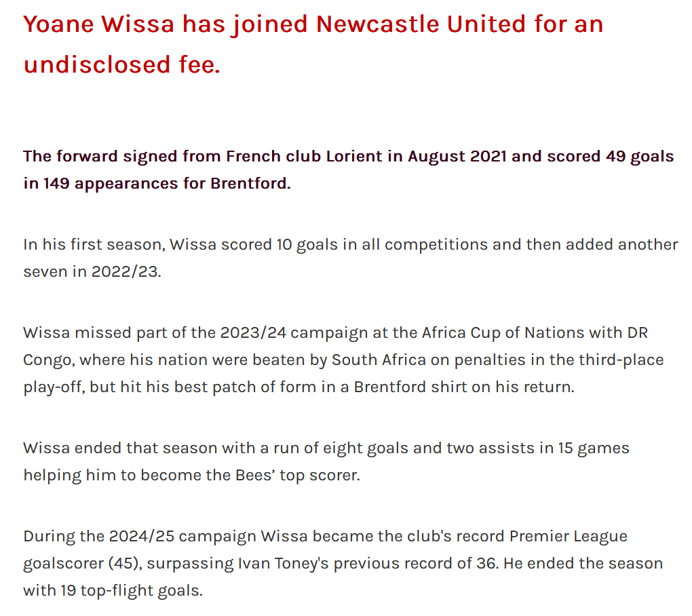The image size is (692, 616).
Task: Click 'Bees' top scorer.' text
Action: pyautogui.click(x=298, y=476)
